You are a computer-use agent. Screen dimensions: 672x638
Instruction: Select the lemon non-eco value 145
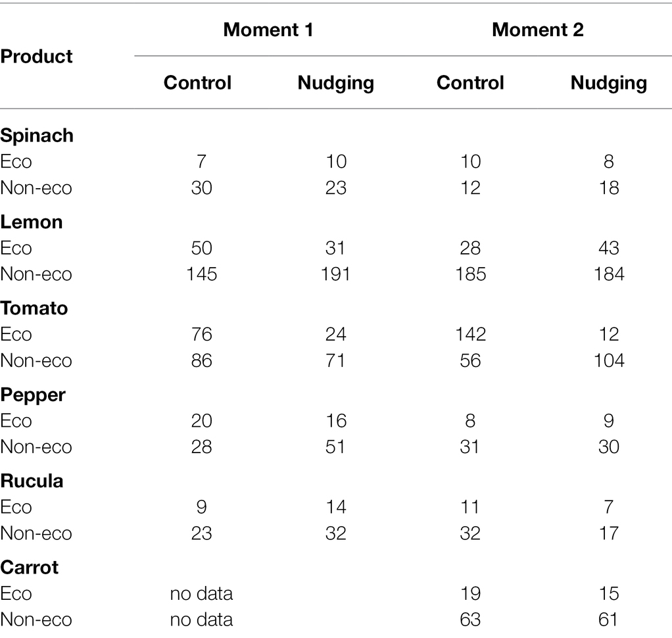pyautogui.click(x=201, y=274)
